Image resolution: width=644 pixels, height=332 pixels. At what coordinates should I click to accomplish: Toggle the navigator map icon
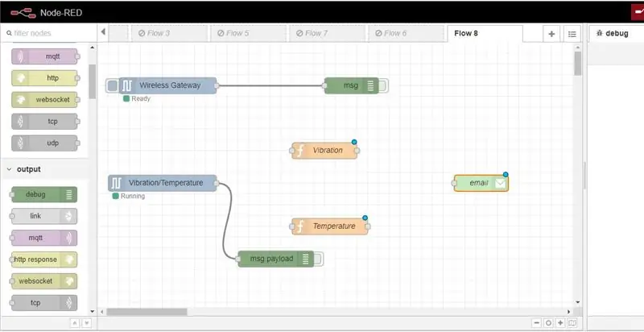(x=572, y=323)
